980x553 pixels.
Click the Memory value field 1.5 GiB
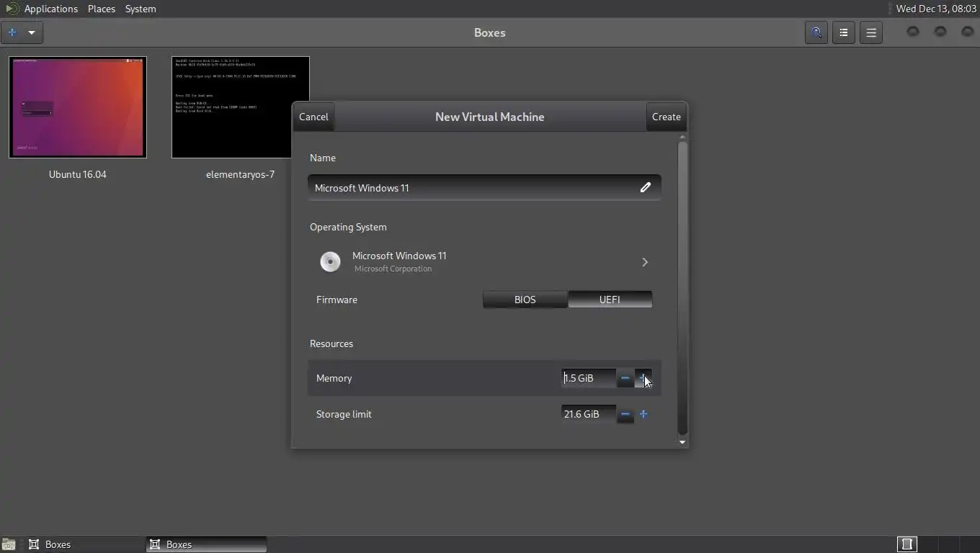coord(589,378)
